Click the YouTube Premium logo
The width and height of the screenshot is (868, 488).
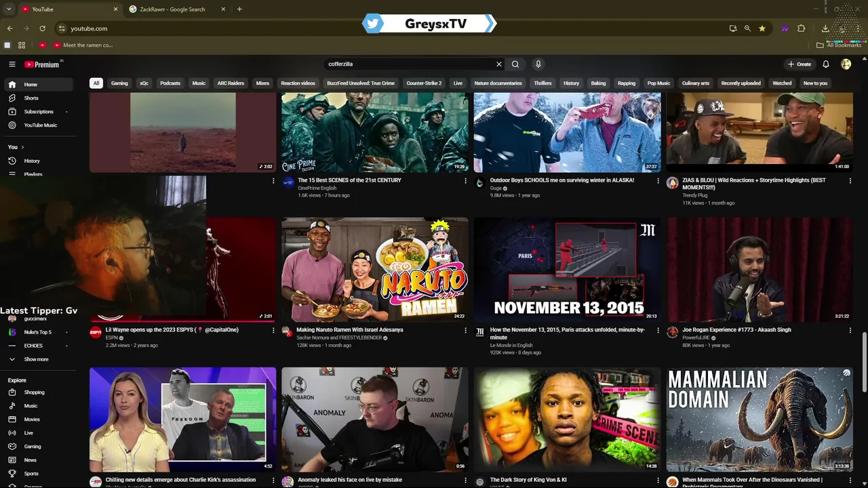tap(42, 64)
